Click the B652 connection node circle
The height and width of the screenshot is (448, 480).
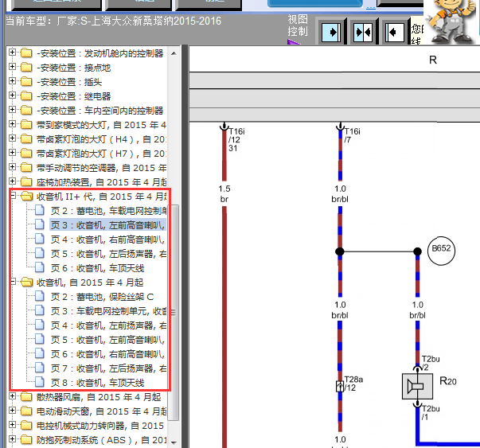coord(441,251)
